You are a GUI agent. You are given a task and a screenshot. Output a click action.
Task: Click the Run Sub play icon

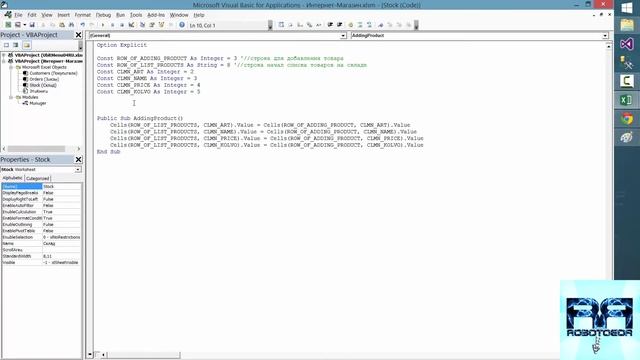(x=102, y=25)
